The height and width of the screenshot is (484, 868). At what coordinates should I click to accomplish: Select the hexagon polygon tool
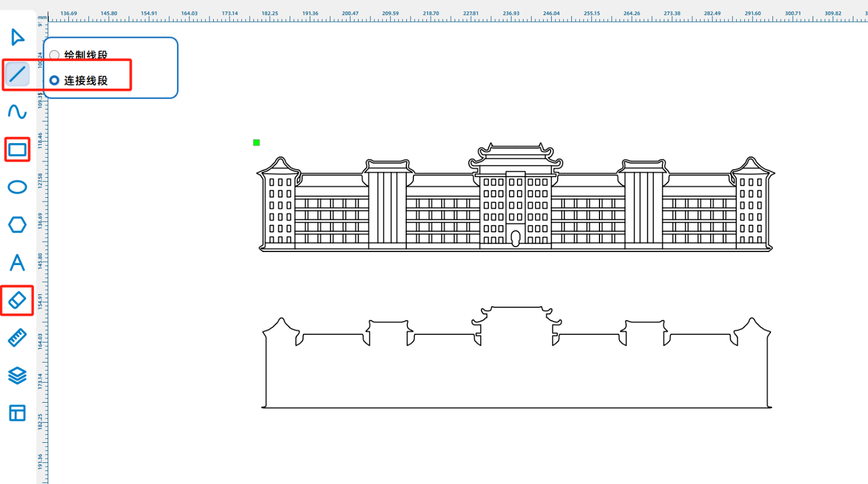click(x=17, y=224)
